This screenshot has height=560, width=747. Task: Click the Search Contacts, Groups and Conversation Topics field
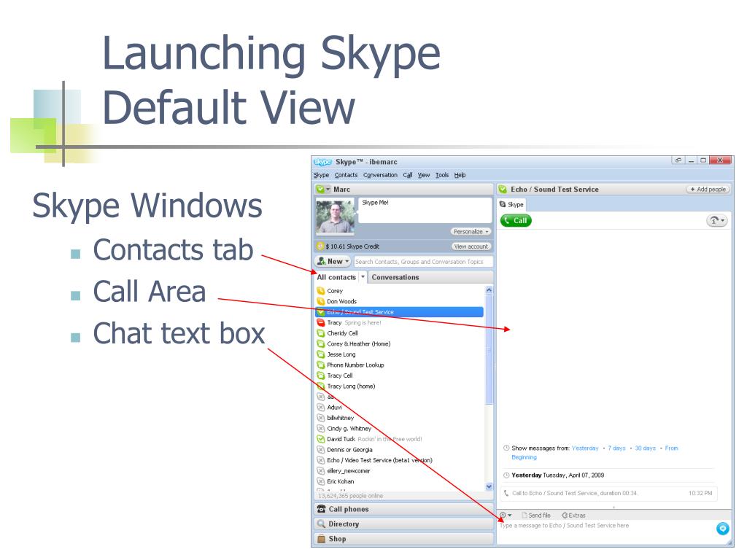(423, 262)
